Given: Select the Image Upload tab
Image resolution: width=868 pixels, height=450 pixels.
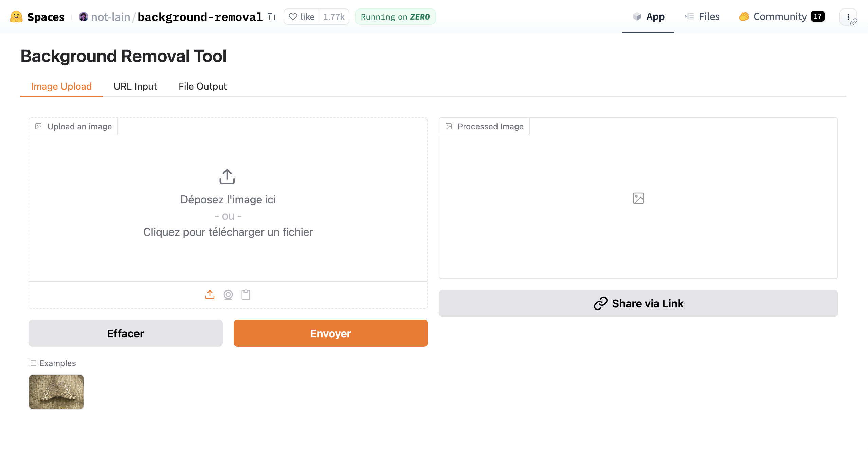Looking at the screenshot, I should tap(61, 86).
